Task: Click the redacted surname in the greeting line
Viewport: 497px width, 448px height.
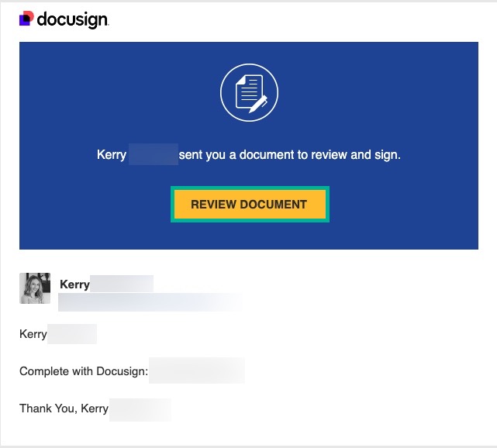Action: tap(71, 335)
